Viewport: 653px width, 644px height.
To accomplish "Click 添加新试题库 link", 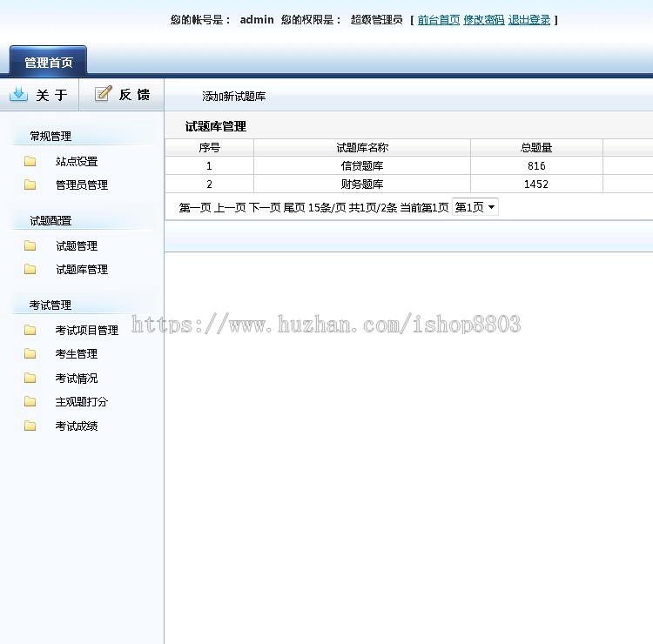I will point(233,97).
